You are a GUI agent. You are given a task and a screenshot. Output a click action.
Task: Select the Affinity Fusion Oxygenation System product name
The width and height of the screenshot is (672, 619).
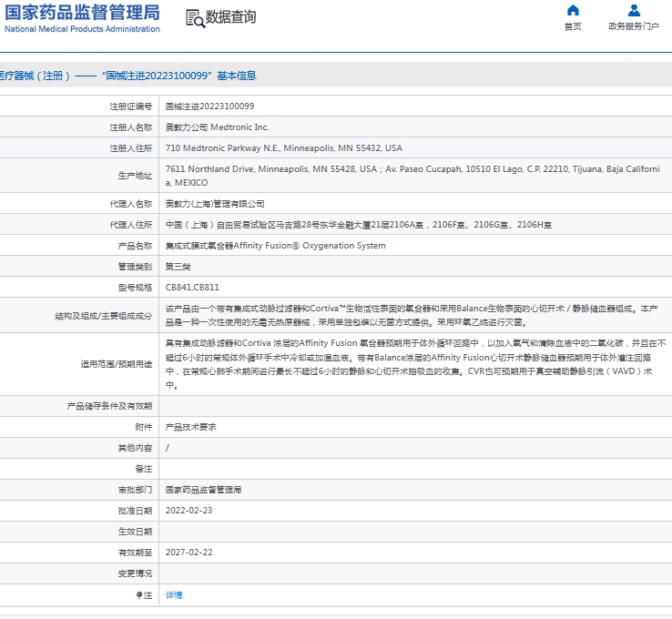click(x=276, y=246)
